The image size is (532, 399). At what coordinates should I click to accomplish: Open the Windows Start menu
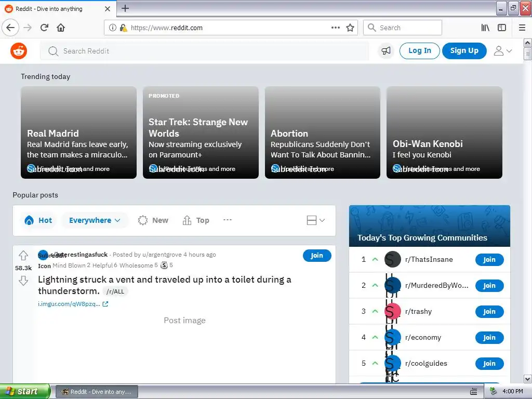pyautogui.click(x=25, y=391)
